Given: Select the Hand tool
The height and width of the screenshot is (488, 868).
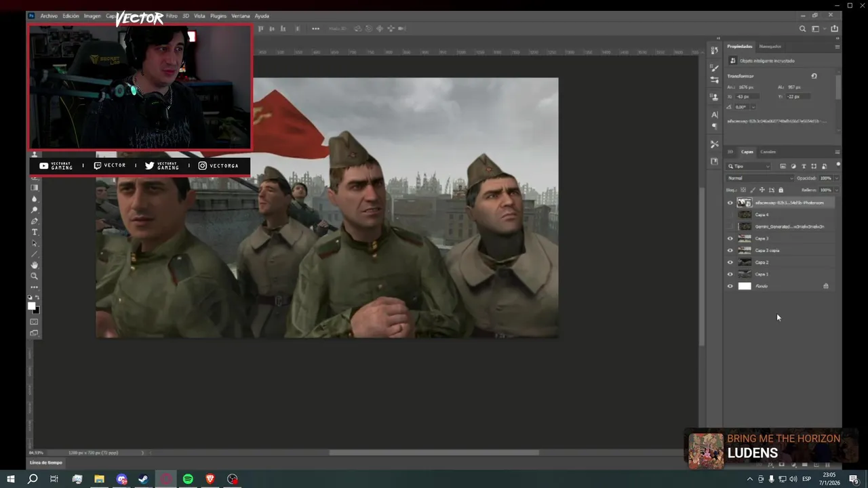Looking at the screenshot, I should pyautogui.click(x=35, y=265).
